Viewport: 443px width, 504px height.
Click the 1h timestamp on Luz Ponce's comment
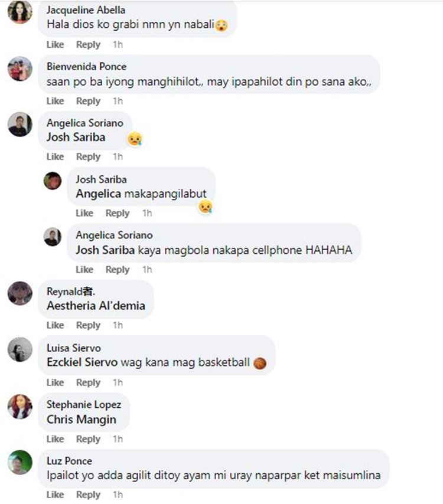[x=118, y=495]
